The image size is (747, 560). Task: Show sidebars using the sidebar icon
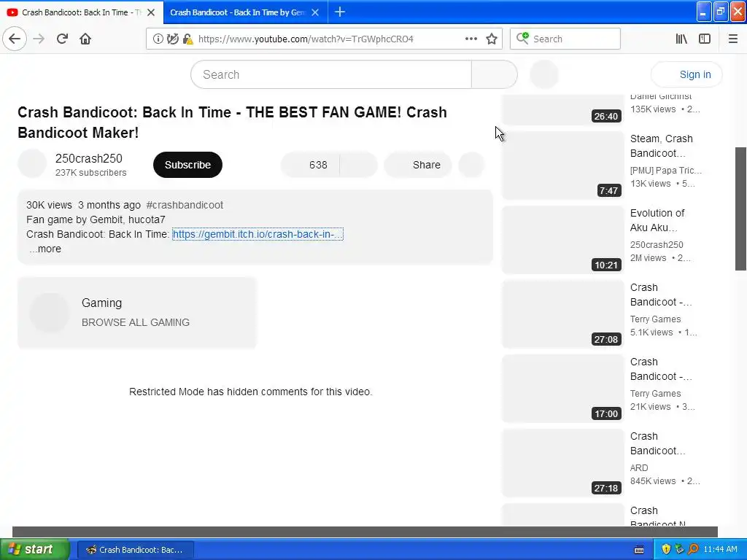click(705, 39)
